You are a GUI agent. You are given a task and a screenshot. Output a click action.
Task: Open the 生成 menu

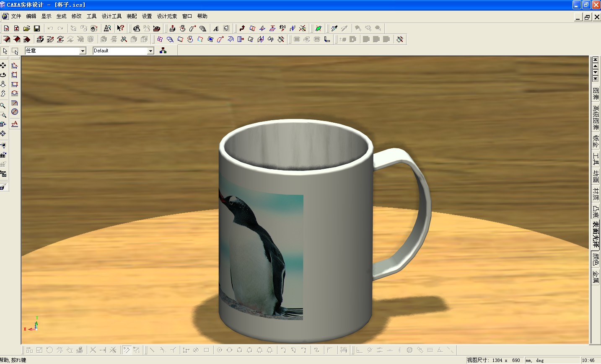click(x=61, y=16)
